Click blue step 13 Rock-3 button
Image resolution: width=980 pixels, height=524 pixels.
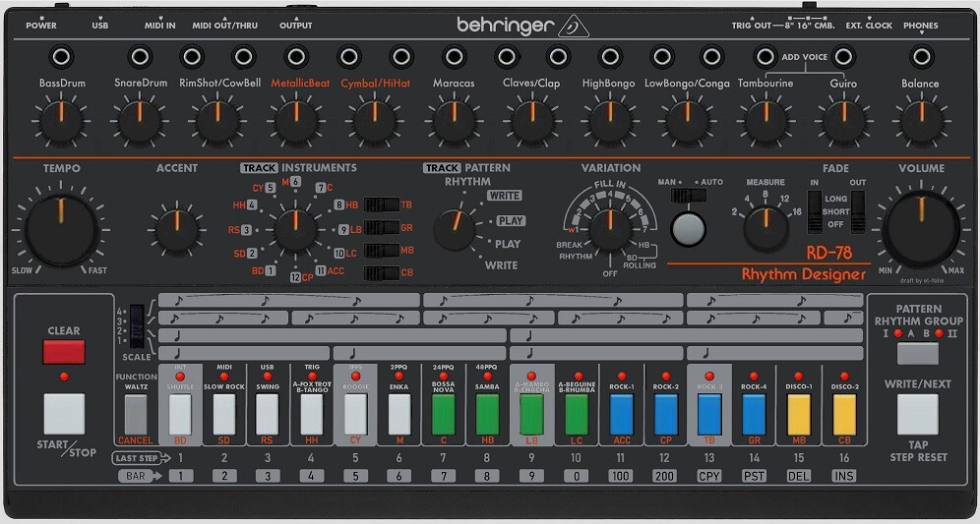tap(709, 414)
